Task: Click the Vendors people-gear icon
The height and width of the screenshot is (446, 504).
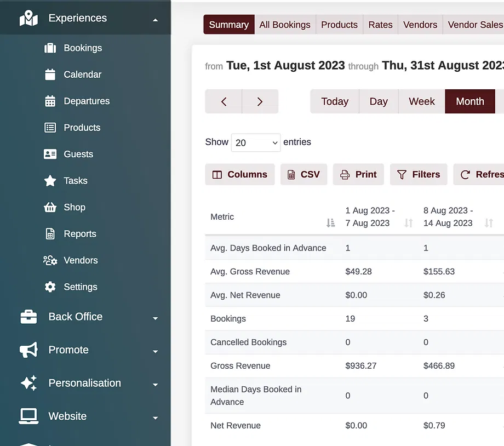Action: coord(50,261)
